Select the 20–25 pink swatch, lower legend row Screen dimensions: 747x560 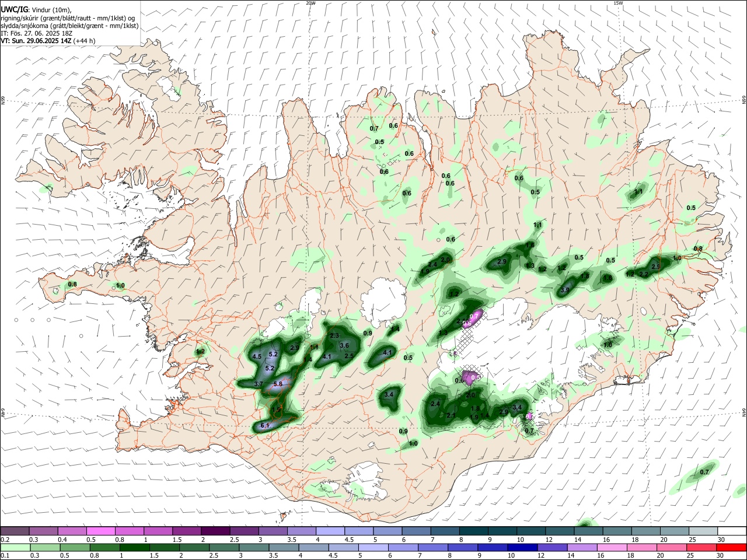(x=672, y=547)
